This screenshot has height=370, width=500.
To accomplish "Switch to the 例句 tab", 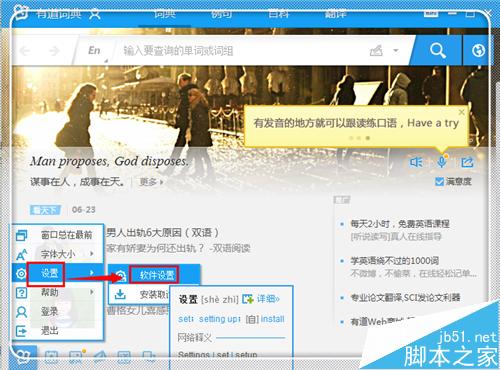I will click(x=222, y=14).
